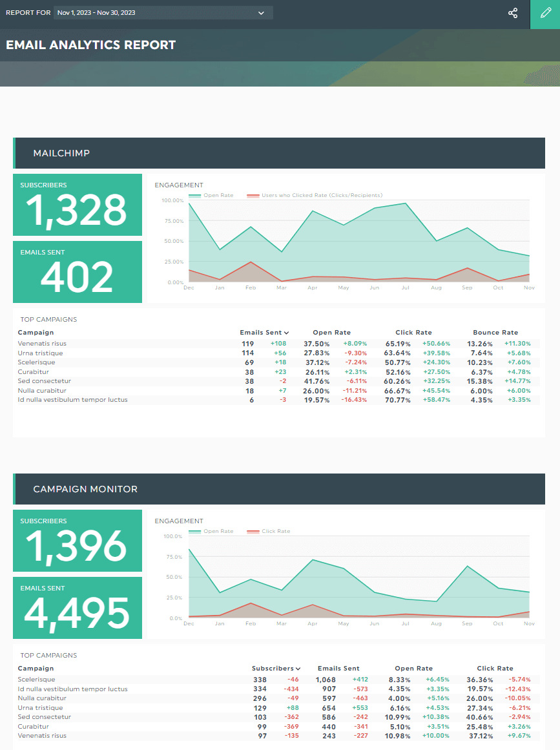
Task: Select Curabitur in Mailchimp campaigns
Action: 34,371
